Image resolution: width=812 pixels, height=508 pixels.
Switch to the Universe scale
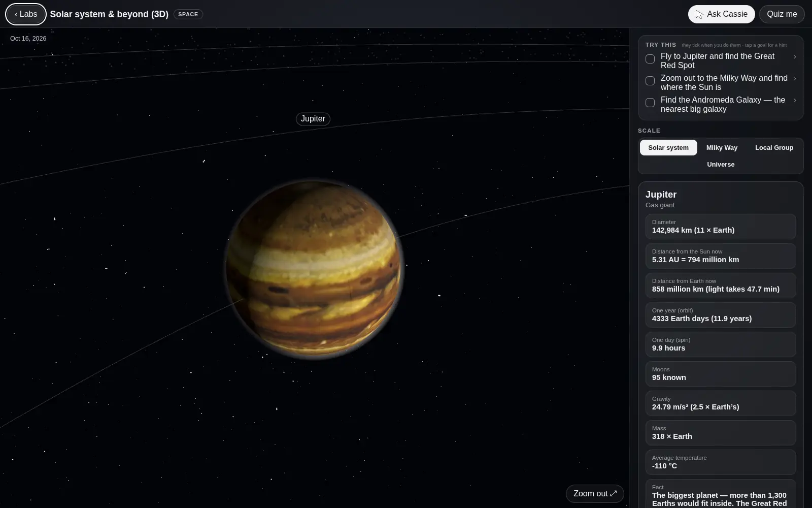point(721,165)
